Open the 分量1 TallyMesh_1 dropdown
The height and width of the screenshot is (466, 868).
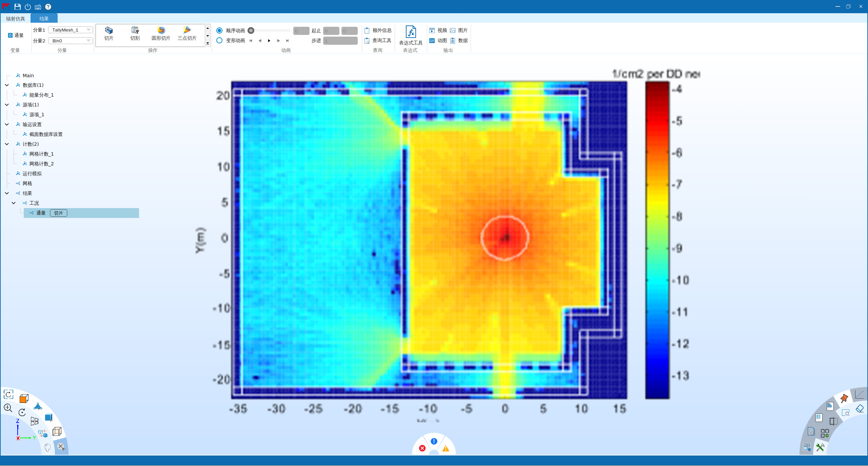(70, 30)
